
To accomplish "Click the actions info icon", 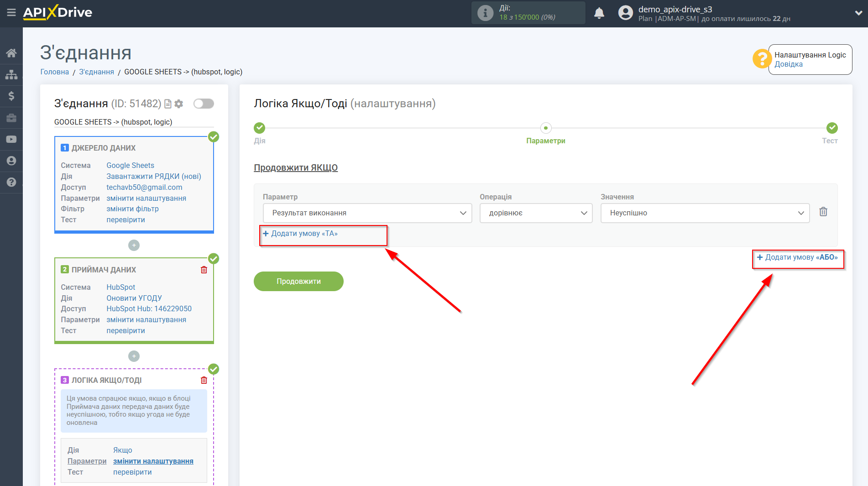I will coord(485,13).
